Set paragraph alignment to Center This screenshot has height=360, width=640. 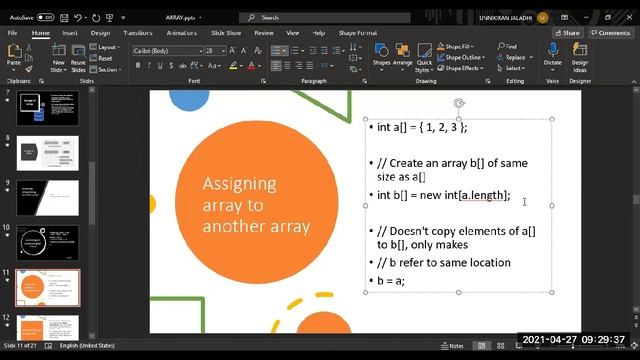pos(287,65)
